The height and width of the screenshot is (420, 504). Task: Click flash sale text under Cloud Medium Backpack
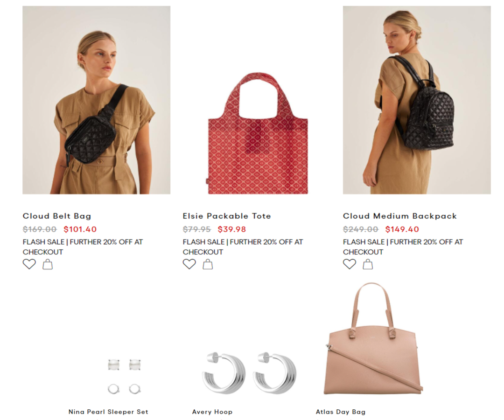(403, 247)
